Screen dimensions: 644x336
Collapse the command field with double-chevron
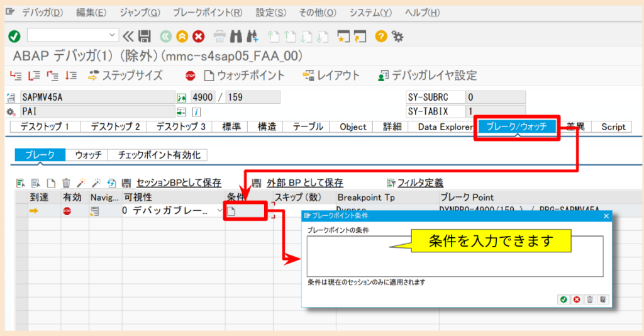[128, 36]
